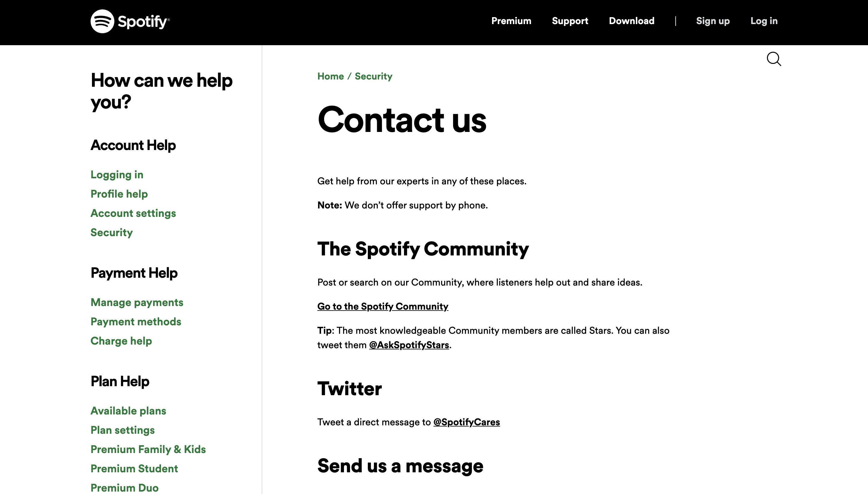
Task: Click the Log in button icon
Action: [764, 21]
